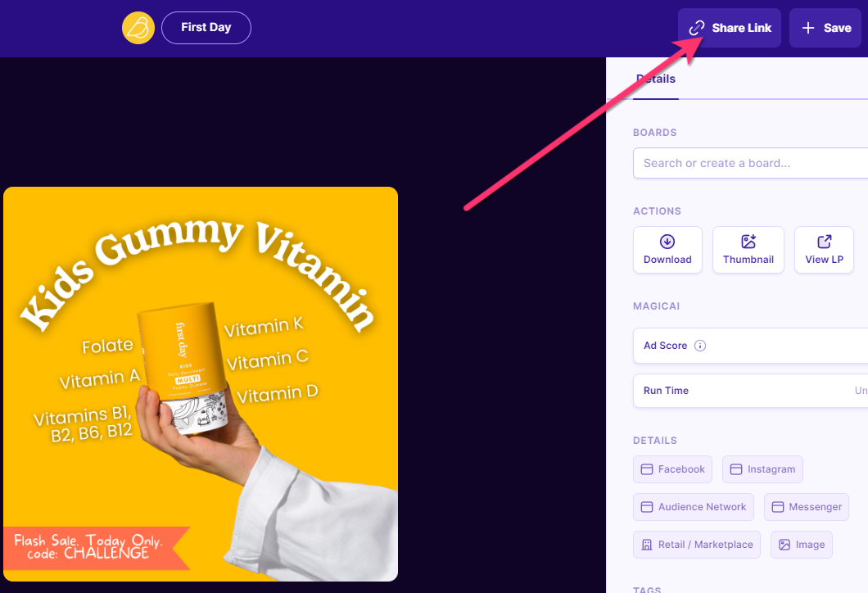Click the Kids Gummy Vitamin ad image
868x593 pixels.
(201, 383)
